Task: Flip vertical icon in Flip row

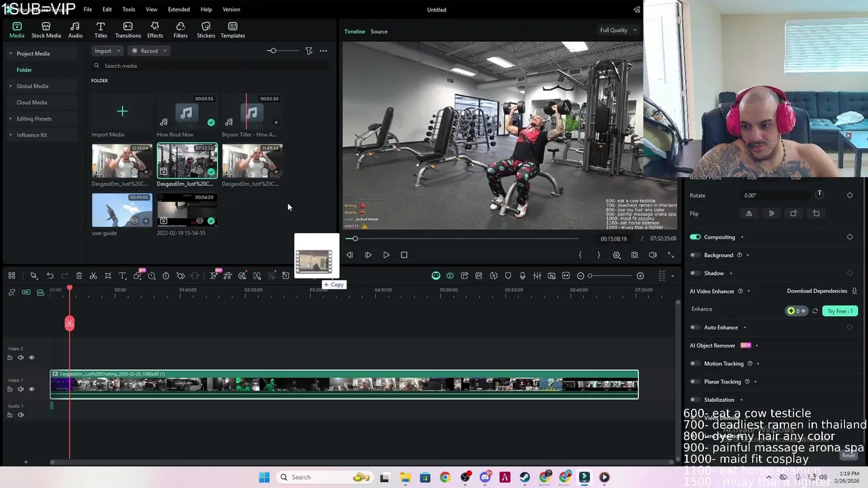Action: (771, 213)
